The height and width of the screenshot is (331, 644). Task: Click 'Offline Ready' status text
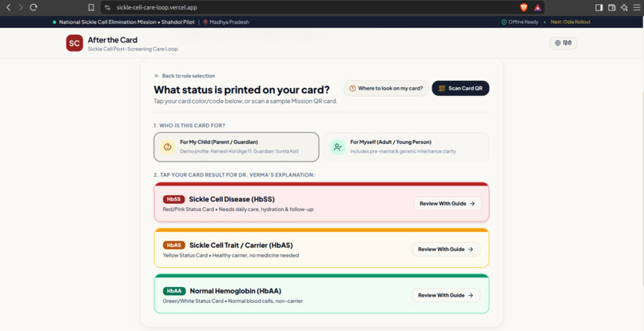click(523, 22)
